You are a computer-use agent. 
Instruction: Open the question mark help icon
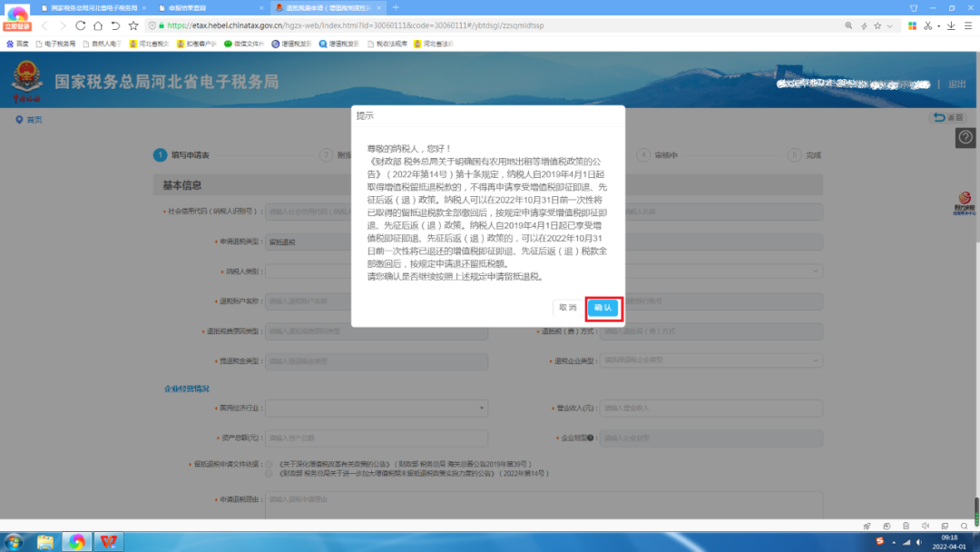965,137
